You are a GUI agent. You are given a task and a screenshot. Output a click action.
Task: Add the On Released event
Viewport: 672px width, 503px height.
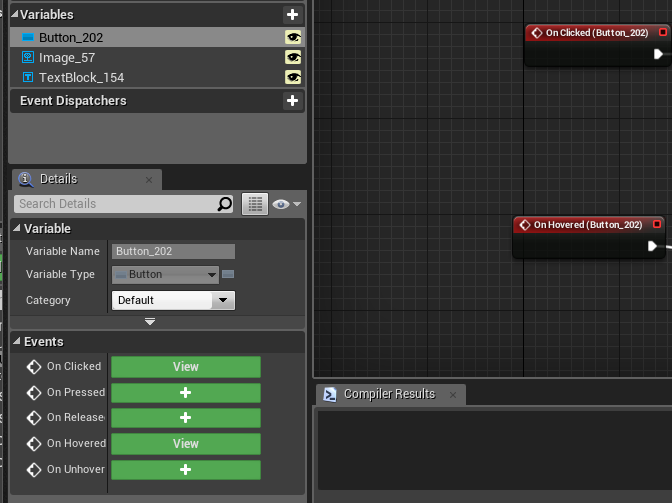(186, 418)
